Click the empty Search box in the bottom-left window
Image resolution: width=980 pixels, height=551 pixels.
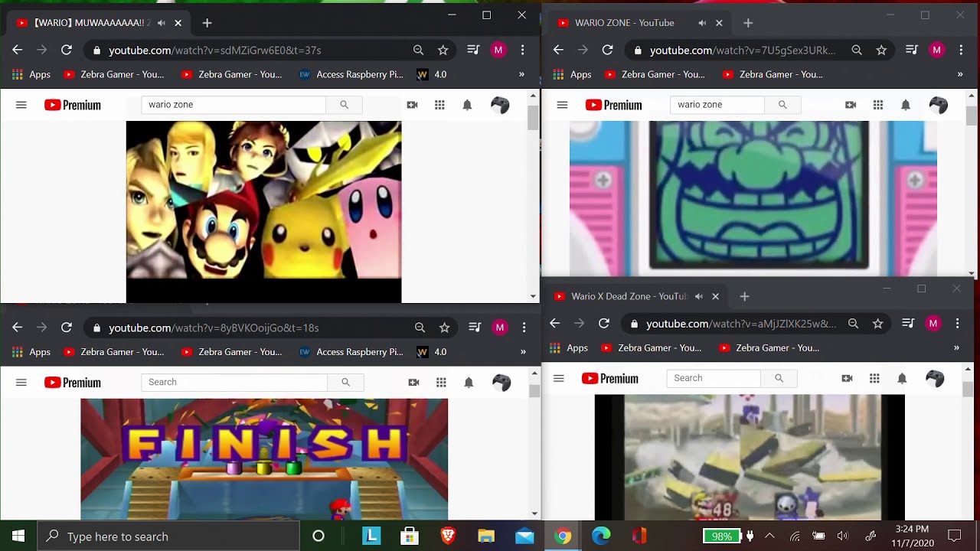click(234, 382)
